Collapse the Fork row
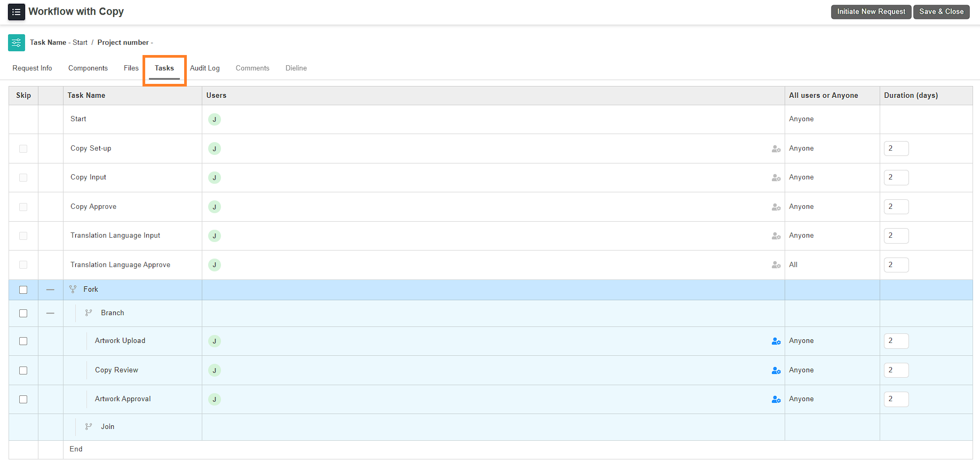 pos(50,290)
